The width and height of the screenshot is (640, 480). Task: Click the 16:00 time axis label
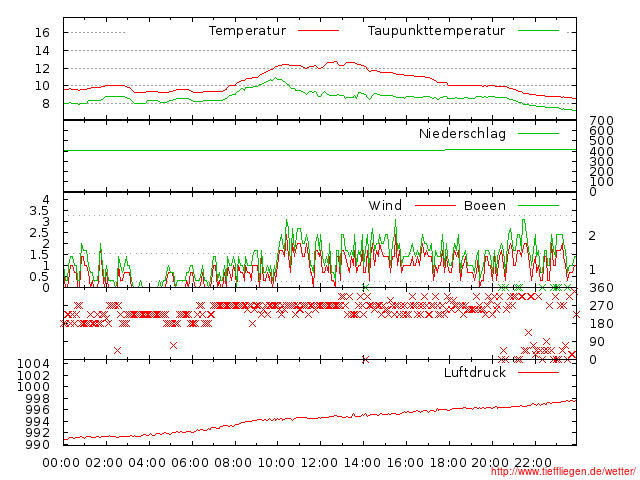tap(405, 463)
